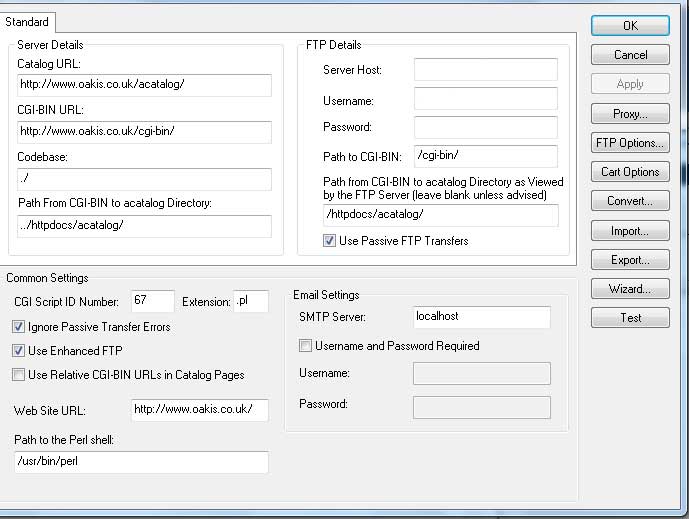Run the network Test
The height and width of the screenshot is (519, 689).
[x=629, y=318]
